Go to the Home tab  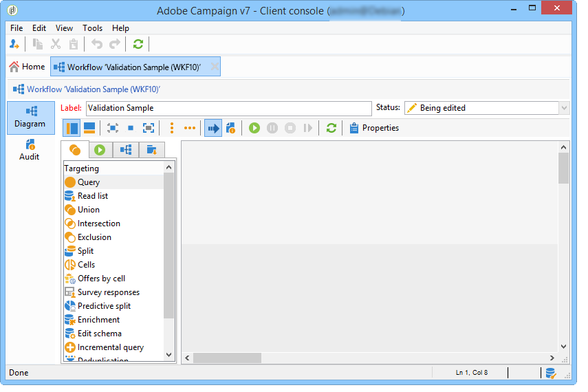27,67
